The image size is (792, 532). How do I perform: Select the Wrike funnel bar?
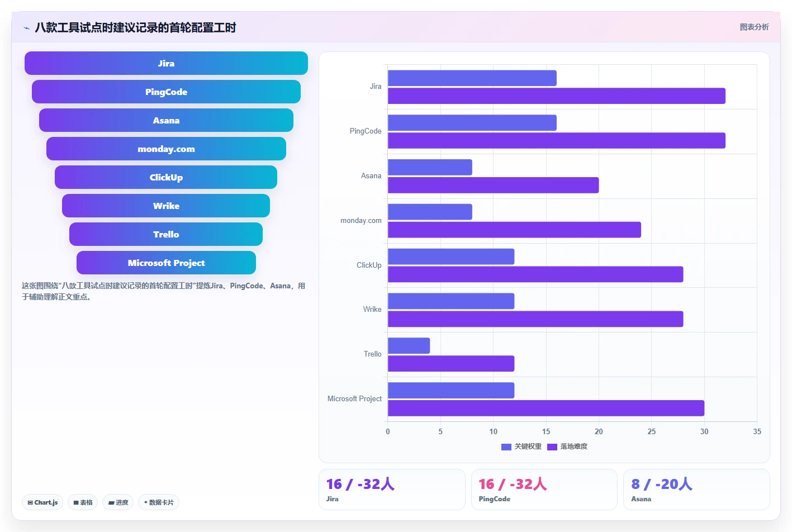tap(166, 206)
